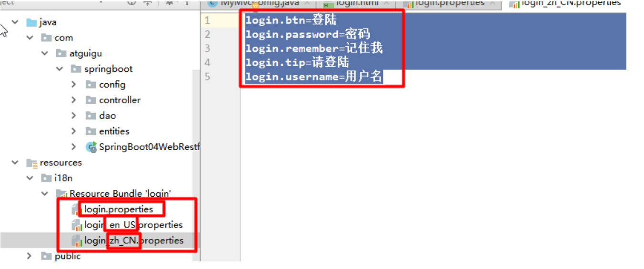This screenshot has height=269, width=644.
Task: Collapse the Resource Bundle 'login' node
Action: (x=44, y=194)
